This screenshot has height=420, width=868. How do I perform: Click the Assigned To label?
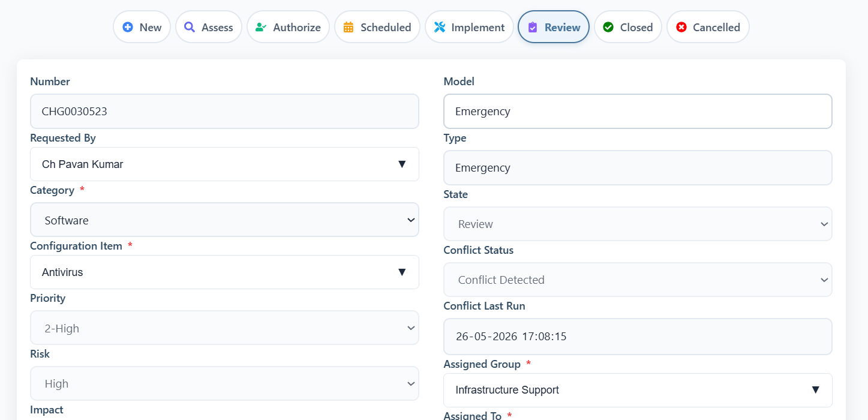pyautogui.click(x=473, y=415)
